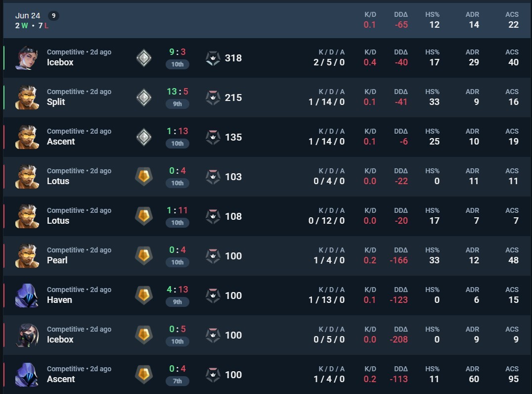
Task: Open the Split 13:5 match details
Action: coord(267,98)
